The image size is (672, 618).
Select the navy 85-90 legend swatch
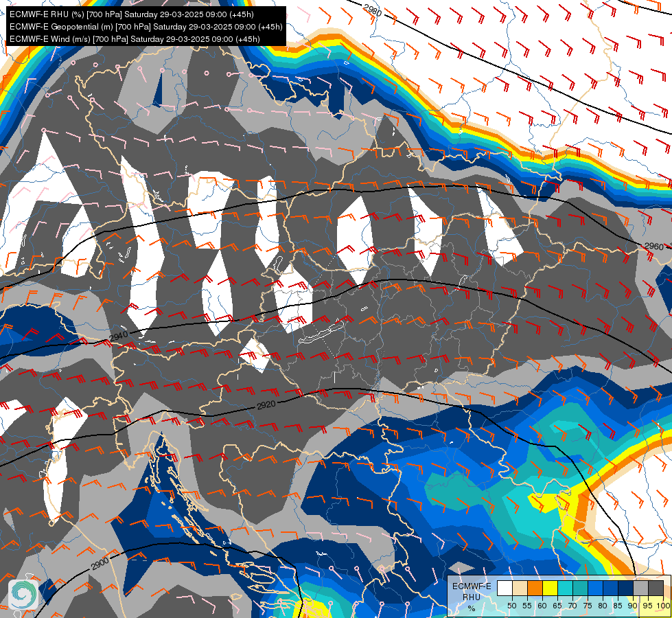coord(626,588)
